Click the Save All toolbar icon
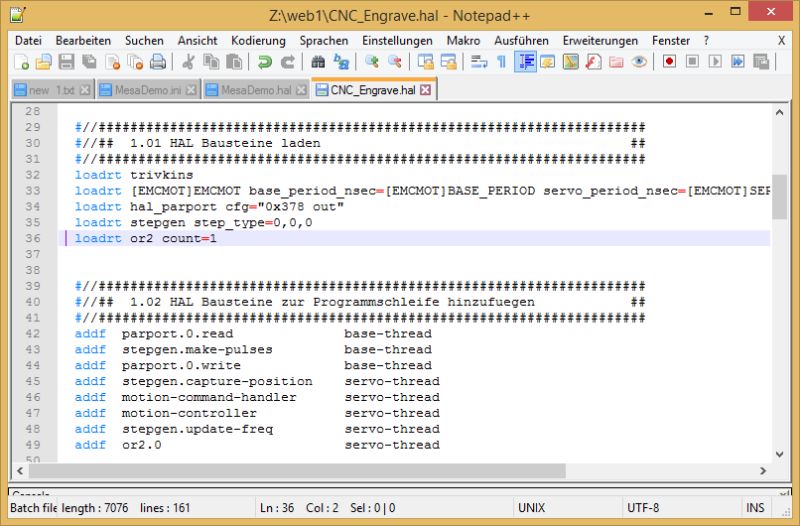Image resolution: width=800 pixels, height=526 pixels. point(89,62)
